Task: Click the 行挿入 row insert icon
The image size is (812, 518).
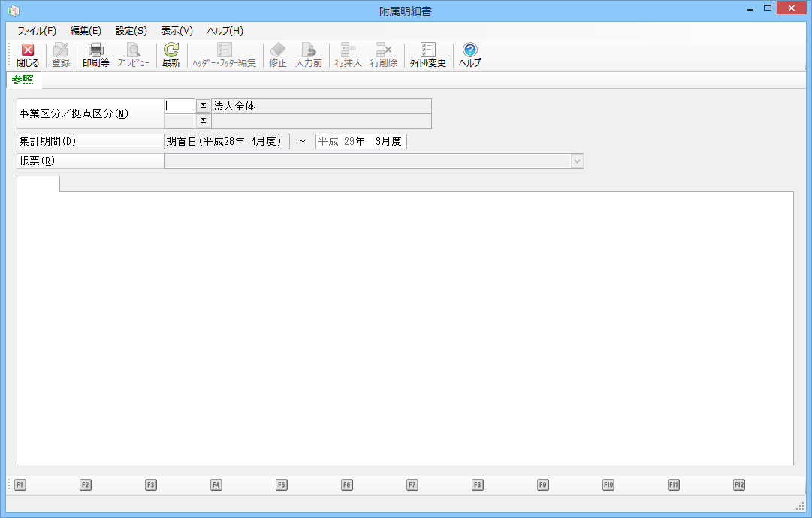Action: click(x=349, y=50)
